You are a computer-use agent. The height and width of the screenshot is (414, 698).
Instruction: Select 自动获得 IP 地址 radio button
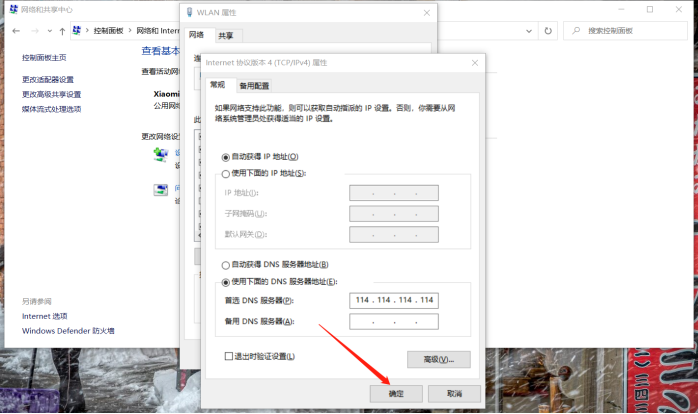(x=225, y=157)
